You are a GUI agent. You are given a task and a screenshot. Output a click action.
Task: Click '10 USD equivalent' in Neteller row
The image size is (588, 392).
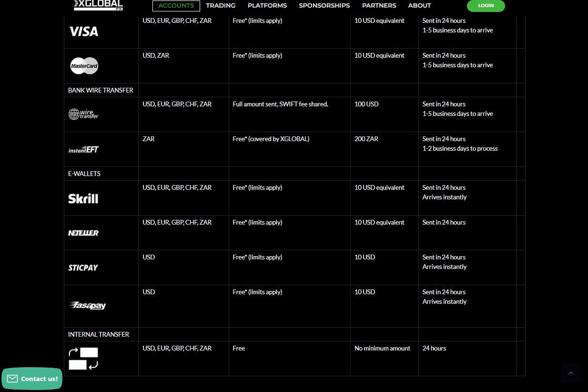tap(379, 222)
